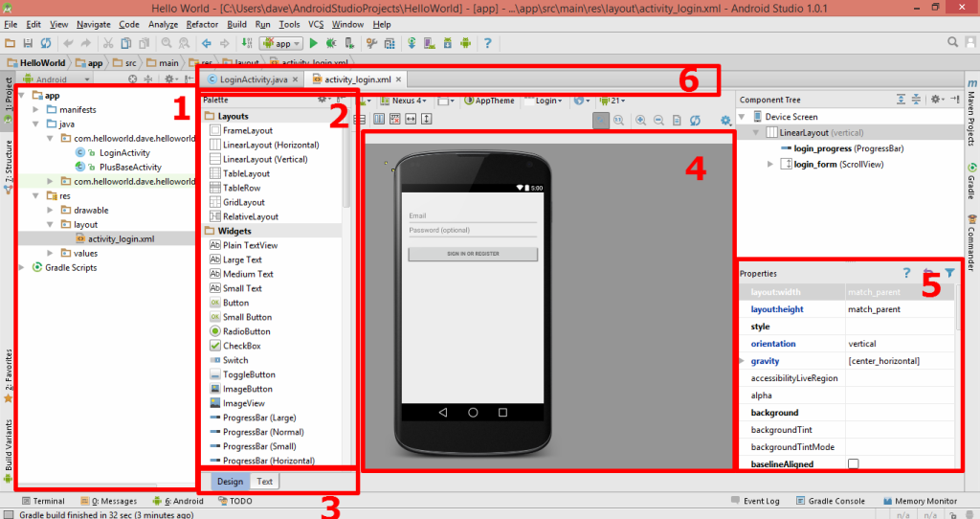Image resolution: width=980 pixels, height=519 pixels.
Task: Click the Zoom Out icon above preview
Action: (x=658, y=120)
